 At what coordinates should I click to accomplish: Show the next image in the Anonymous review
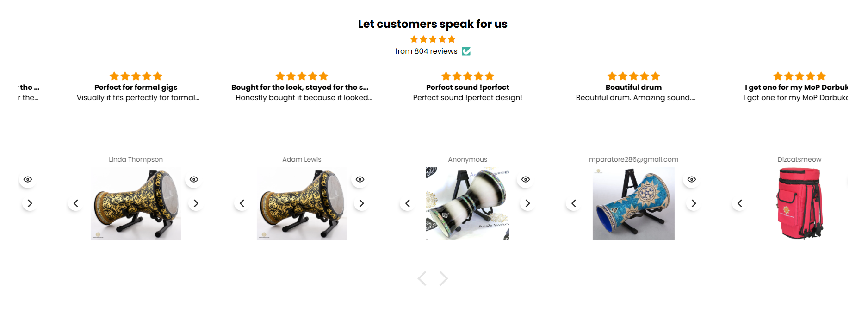527,203
